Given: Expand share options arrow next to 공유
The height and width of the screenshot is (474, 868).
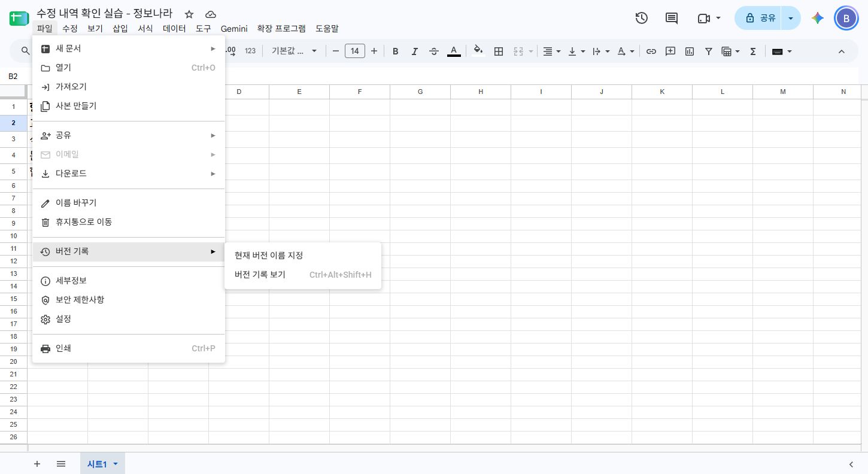Looking at the screenshot, I should (x=791, y=18).
